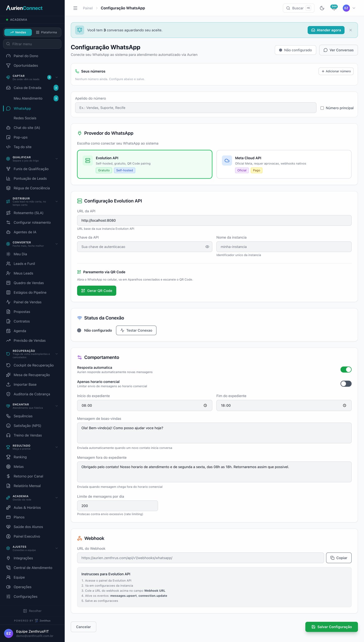Disable Resposta automatica toggle
The width and height of the screenshot is (364, 642).
346,370
